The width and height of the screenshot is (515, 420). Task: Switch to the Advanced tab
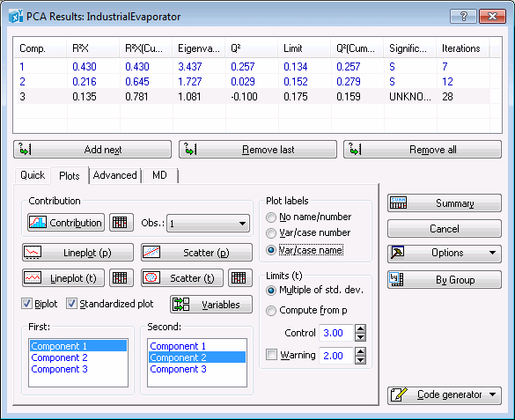(x=115, y=175)
